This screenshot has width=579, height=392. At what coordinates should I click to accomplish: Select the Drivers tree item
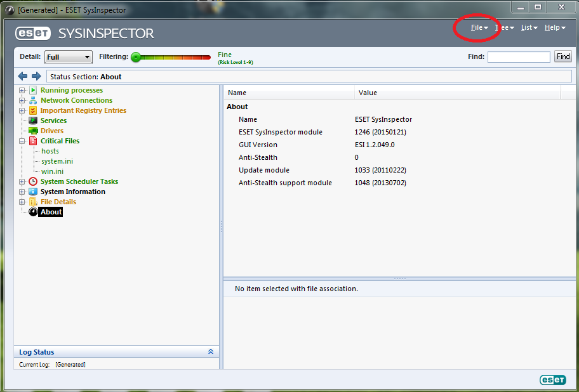coord(52,131)
